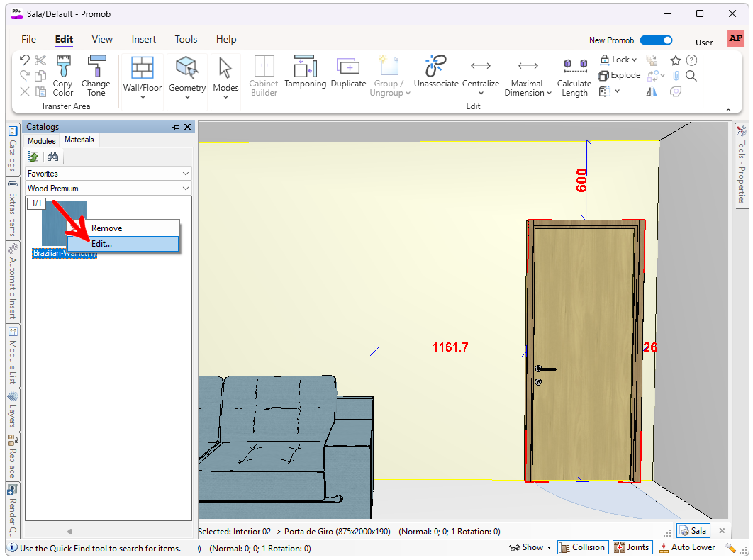753x560 pixels.
Task: Open the Insert menu
Action: click(x=144, y=39)
